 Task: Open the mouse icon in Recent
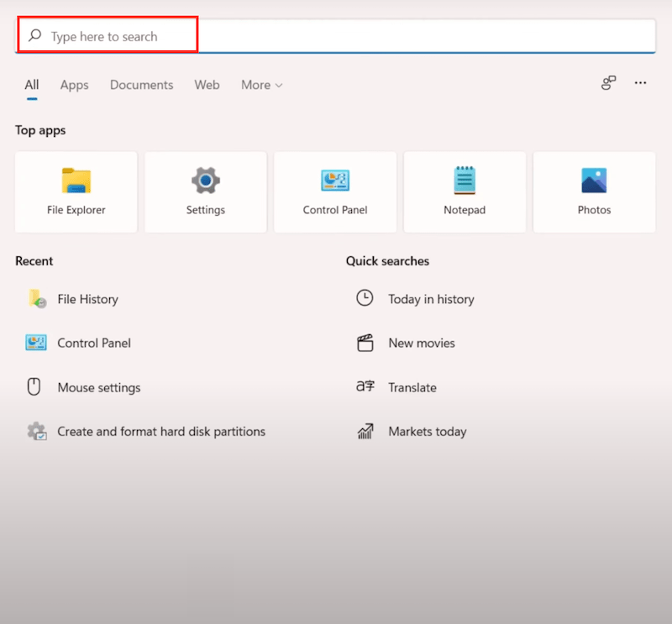point(34,386)
